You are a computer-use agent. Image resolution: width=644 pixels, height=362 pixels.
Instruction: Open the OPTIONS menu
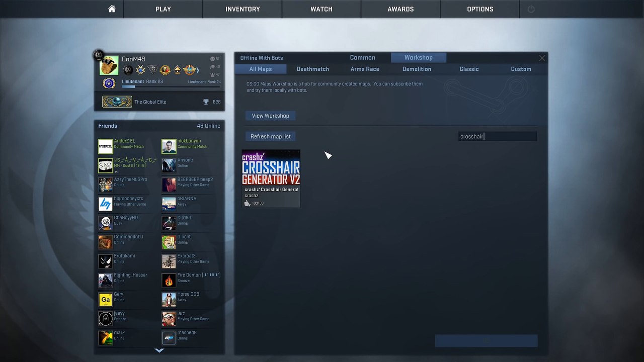(x=480, y=9)
